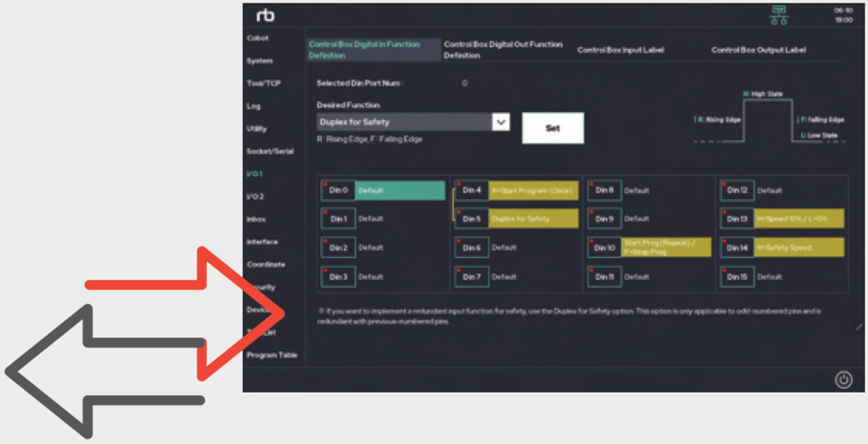
Task: Click the network connection status icon
Action: [x=778, y=15]
